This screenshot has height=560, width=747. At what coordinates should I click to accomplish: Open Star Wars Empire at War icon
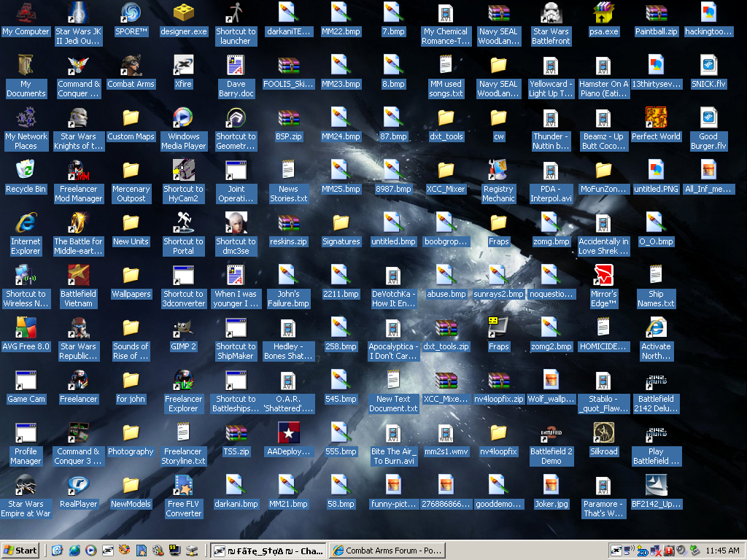click(26, 497)
